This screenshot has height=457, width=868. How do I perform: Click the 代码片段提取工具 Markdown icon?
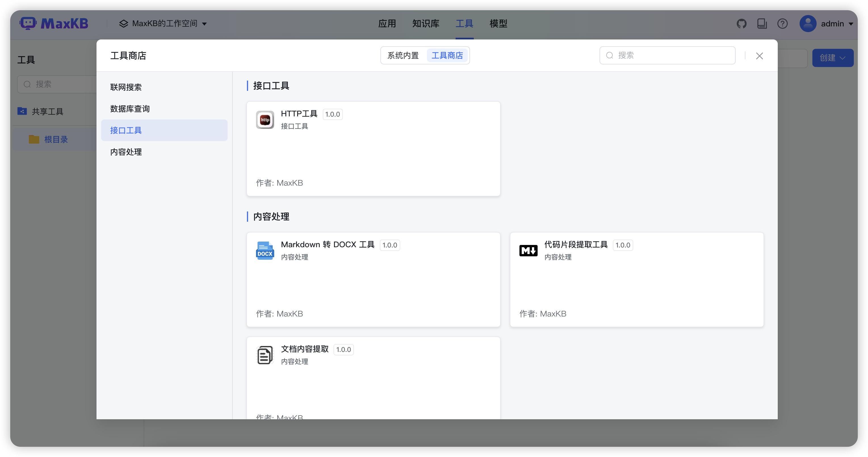click(528, 250)
